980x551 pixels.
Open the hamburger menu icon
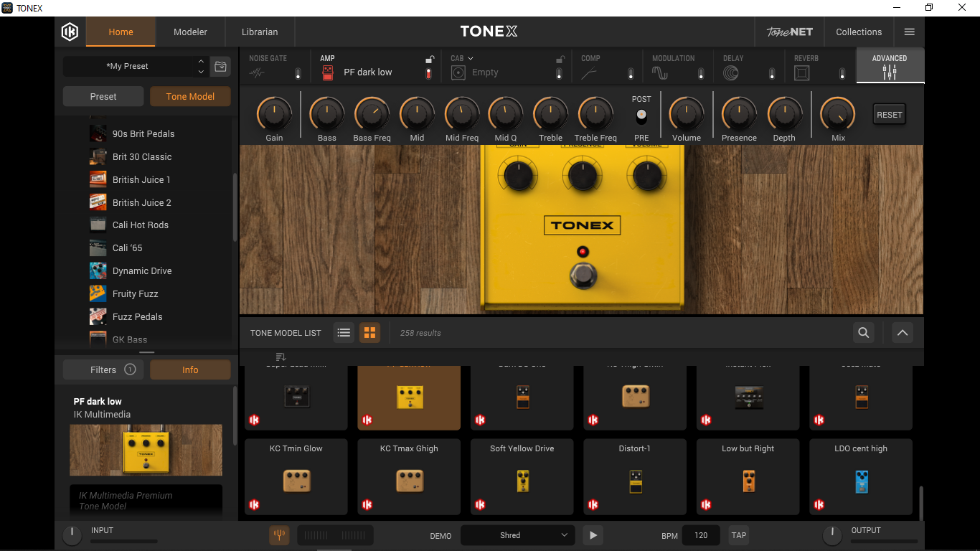(x=910, y=32)
